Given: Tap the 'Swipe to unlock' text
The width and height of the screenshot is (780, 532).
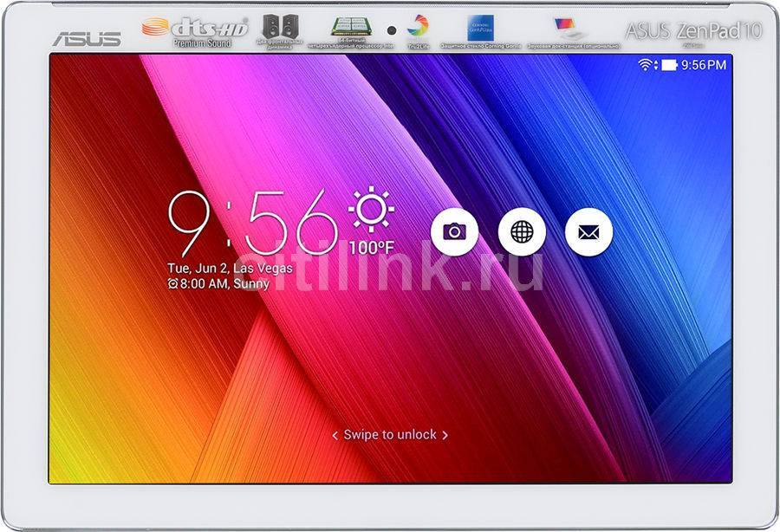Looking at the screenshot, I should click(390, 435).
